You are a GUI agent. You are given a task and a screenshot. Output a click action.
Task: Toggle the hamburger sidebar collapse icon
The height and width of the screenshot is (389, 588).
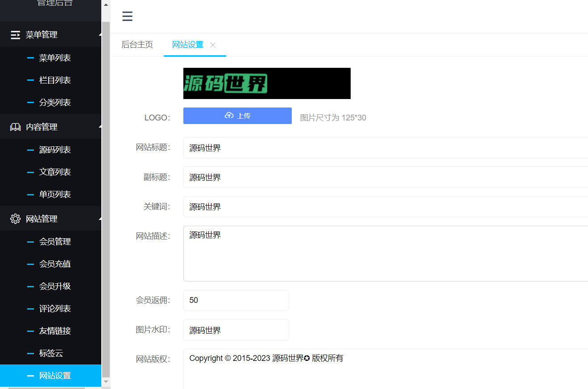pyautogui.click(x=127, y=17)
